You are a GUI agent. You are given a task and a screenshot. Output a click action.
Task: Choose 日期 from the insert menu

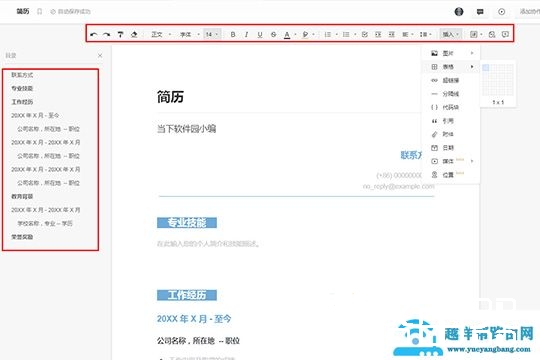coord(451,147)
